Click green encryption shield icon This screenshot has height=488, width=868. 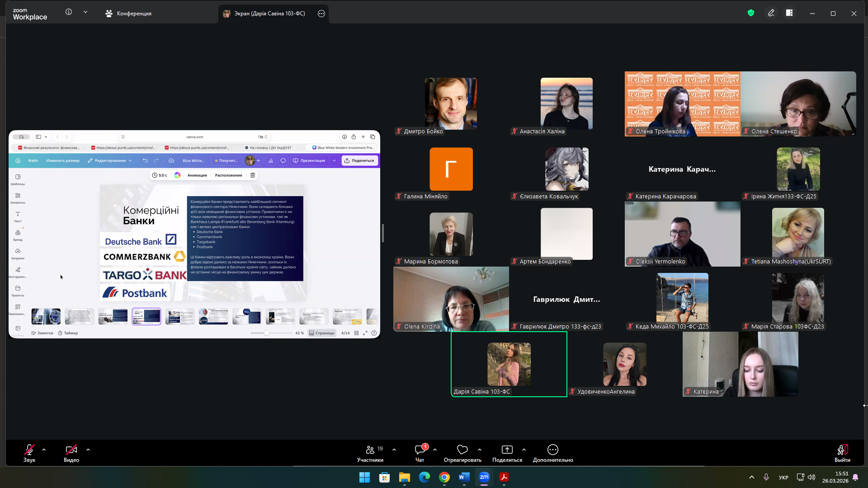pos(751,13)
